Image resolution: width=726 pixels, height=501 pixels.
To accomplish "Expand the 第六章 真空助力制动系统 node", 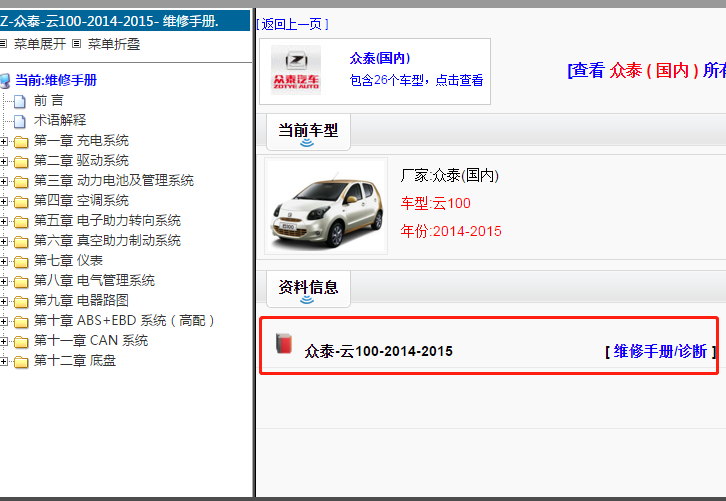I will (x=4, y=241).
